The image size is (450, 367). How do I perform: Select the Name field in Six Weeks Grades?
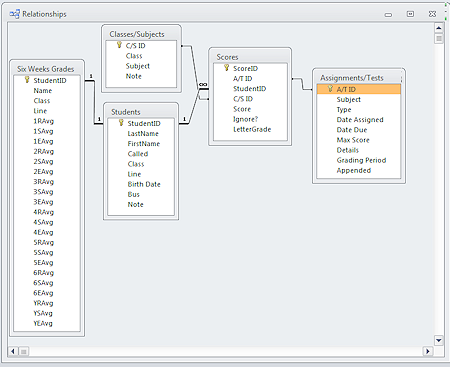click(x=43, y=90)
